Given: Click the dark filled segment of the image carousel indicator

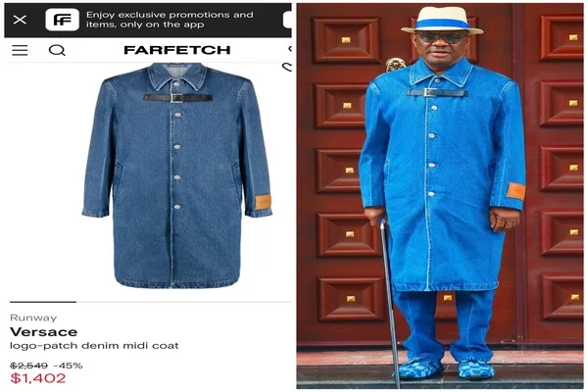Looking at the screenshot, I should click(x=43, y=302).
